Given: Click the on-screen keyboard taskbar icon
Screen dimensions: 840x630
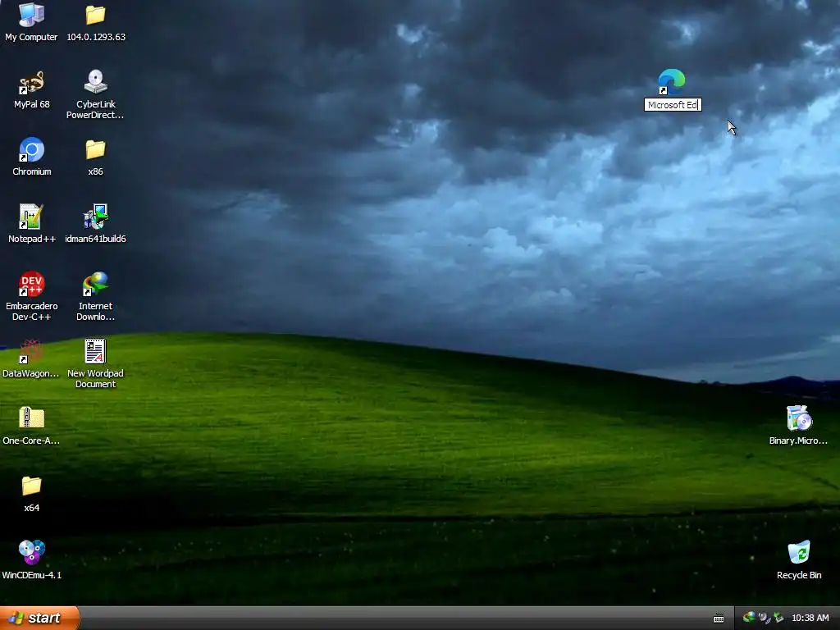Looking at the screenshot, I should pos(719,619).
